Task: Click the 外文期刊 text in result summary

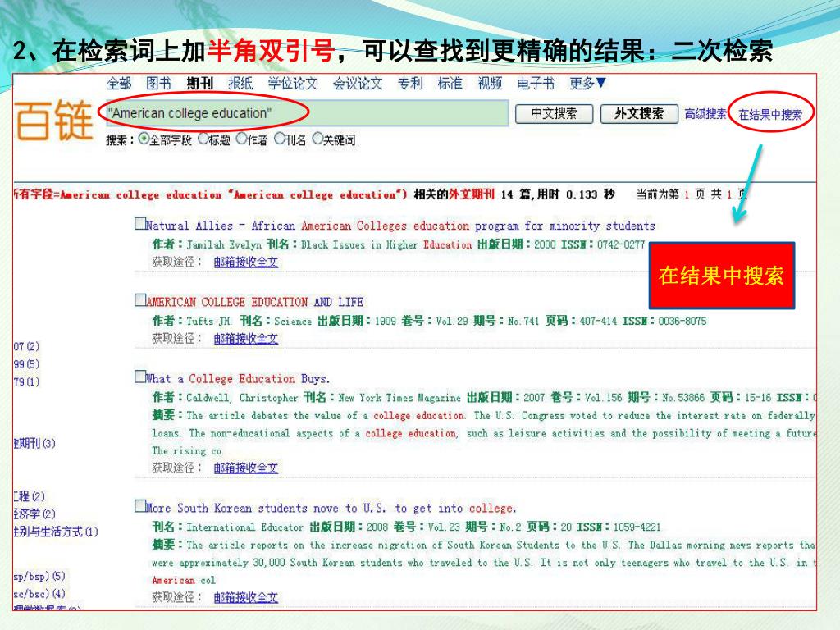Action: tap(472, 194)
